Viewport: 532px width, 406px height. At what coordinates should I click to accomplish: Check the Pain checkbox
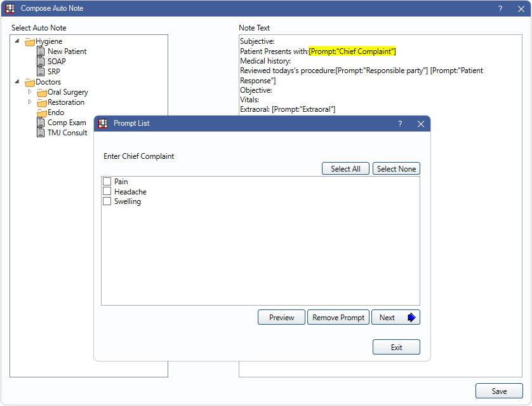(107, 182)
